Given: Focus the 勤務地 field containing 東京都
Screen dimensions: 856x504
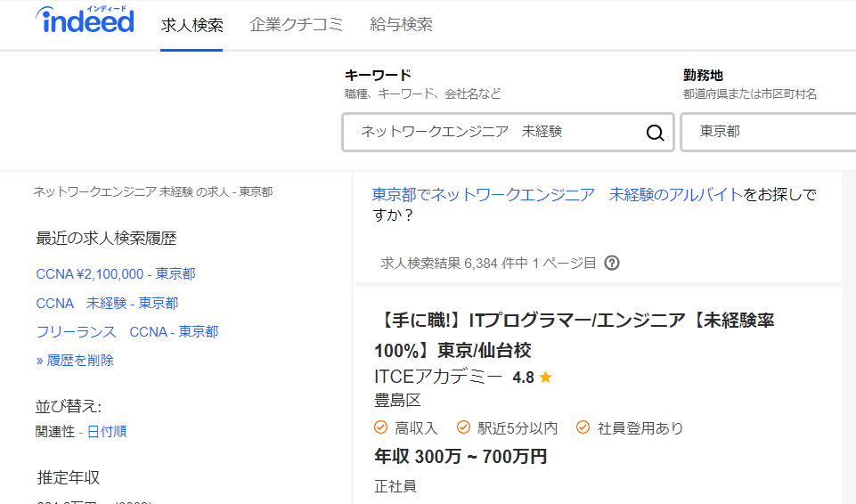Looking at the screenshot, I should point(769,132).
